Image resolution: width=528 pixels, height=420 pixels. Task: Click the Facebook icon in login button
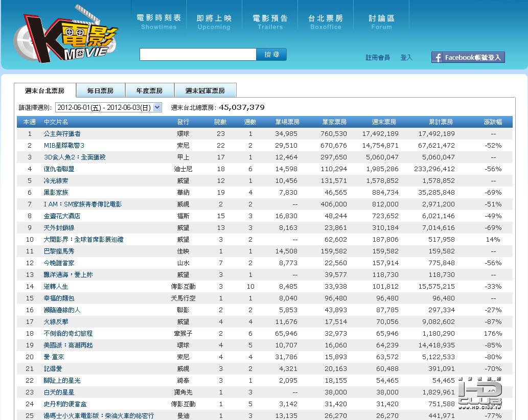click(438, 58)
